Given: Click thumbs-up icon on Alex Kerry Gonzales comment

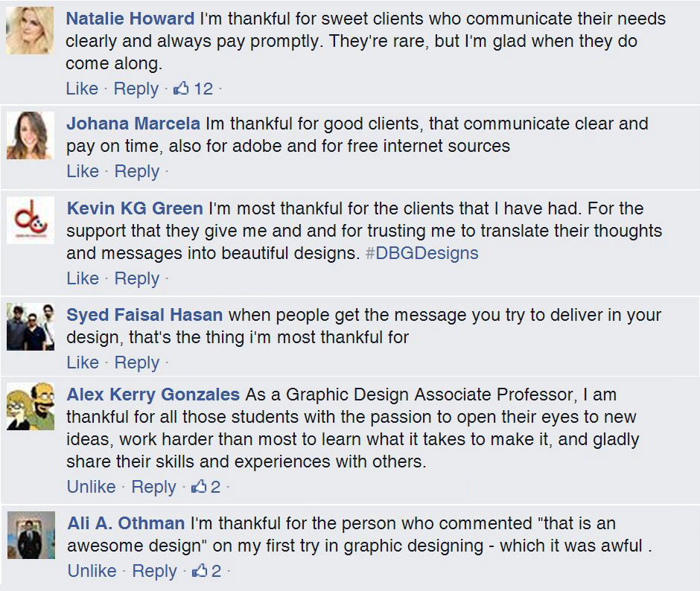Looking at the screenshot, I should (199, 486).
